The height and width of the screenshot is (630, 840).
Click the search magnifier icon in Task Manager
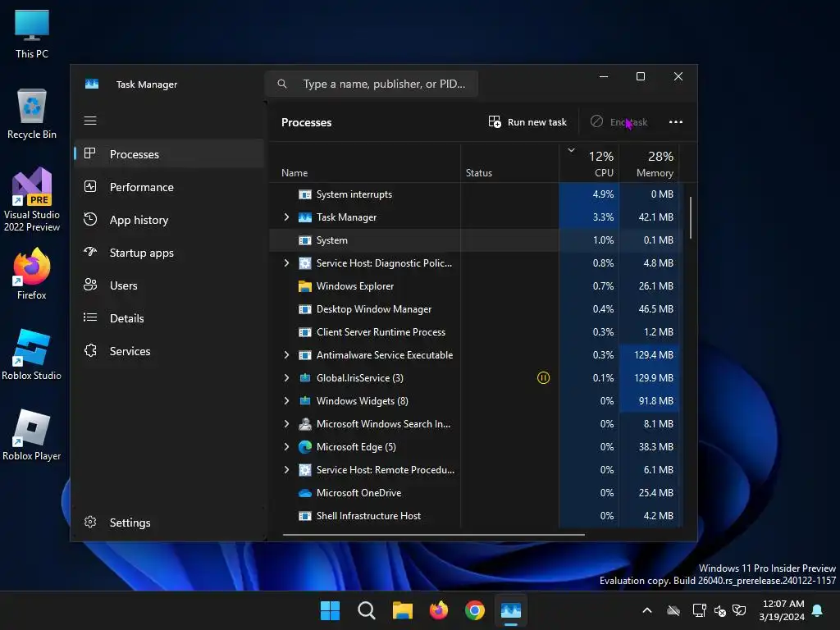coord(282,84)
